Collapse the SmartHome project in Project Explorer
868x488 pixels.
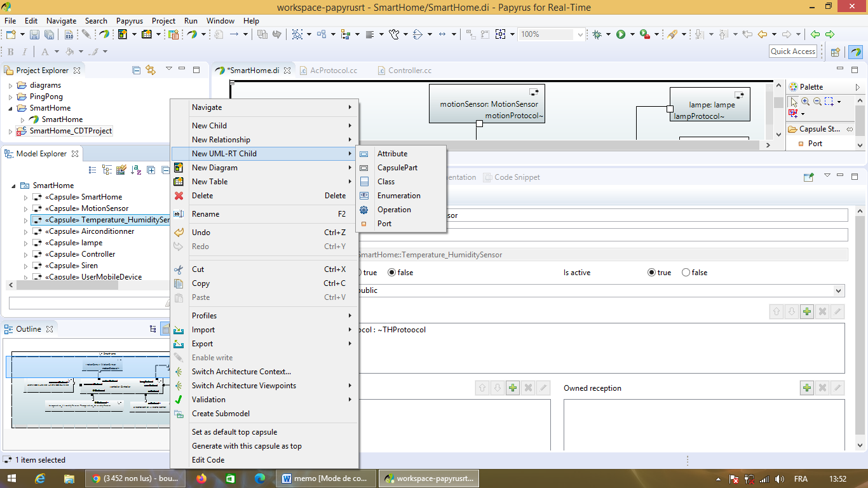tap(10, 108)
